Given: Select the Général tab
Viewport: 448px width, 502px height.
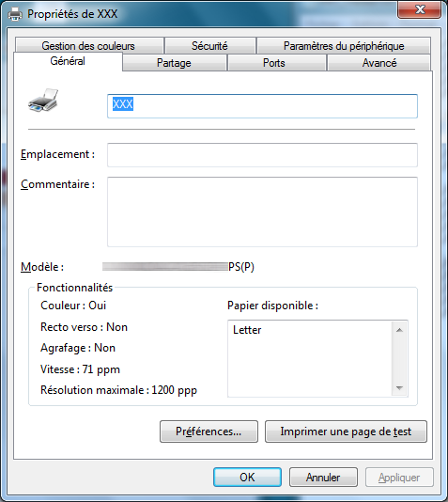Looking at the screenshot, I should coord(68,61).
